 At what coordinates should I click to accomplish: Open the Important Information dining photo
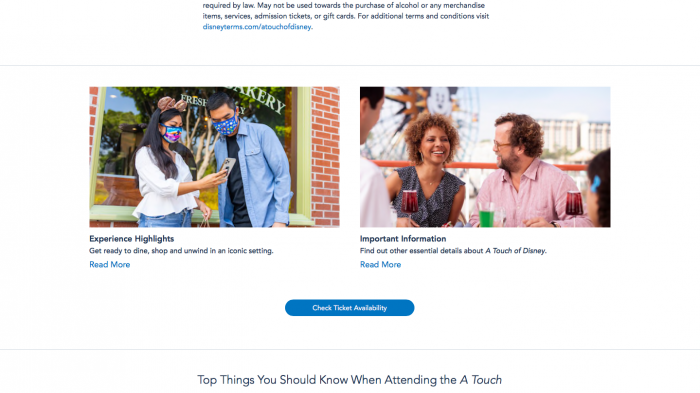tap(485, 157)
